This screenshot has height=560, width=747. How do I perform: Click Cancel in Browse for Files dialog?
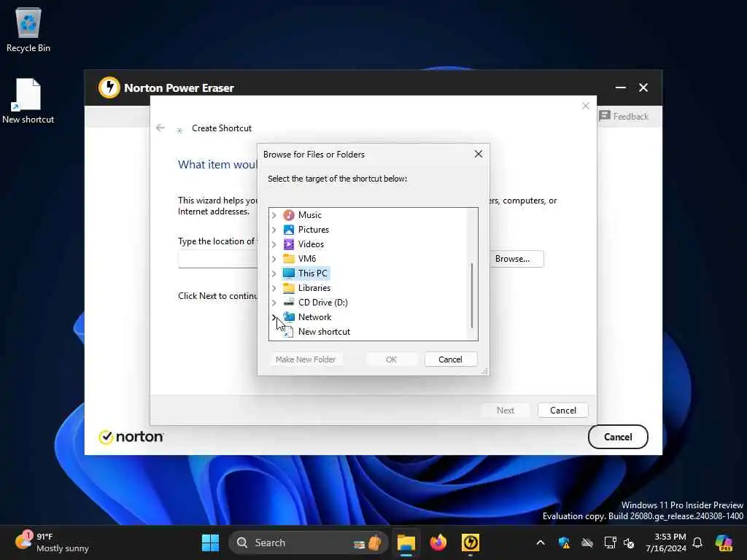tap(450, 359)
